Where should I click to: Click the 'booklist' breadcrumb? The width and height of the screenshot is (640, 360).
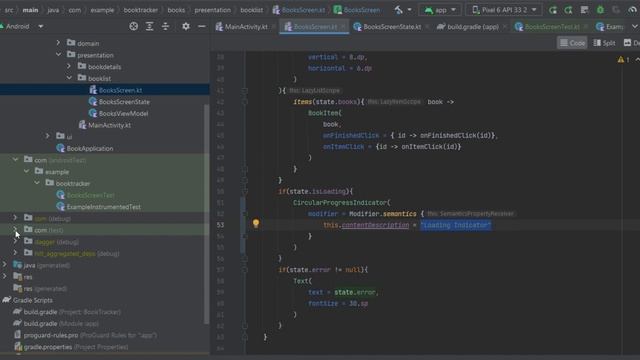pos(251,10)
